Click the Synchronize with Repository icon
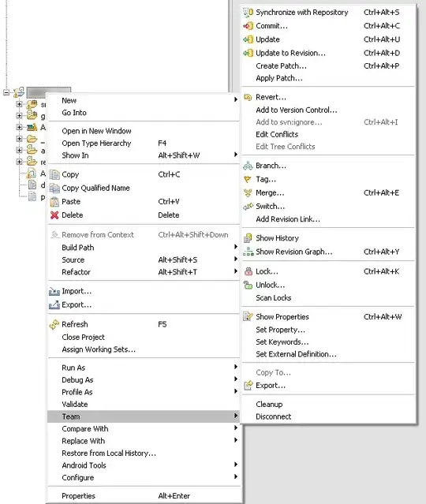Viewport: 426px width, 504px height. pos(248,12)
